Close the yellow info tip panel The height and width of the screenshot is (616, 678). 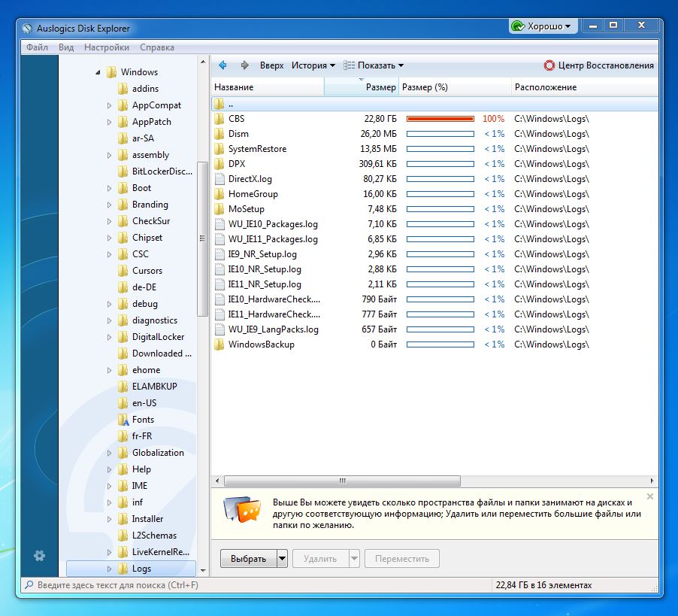click(x=649, y=496)
